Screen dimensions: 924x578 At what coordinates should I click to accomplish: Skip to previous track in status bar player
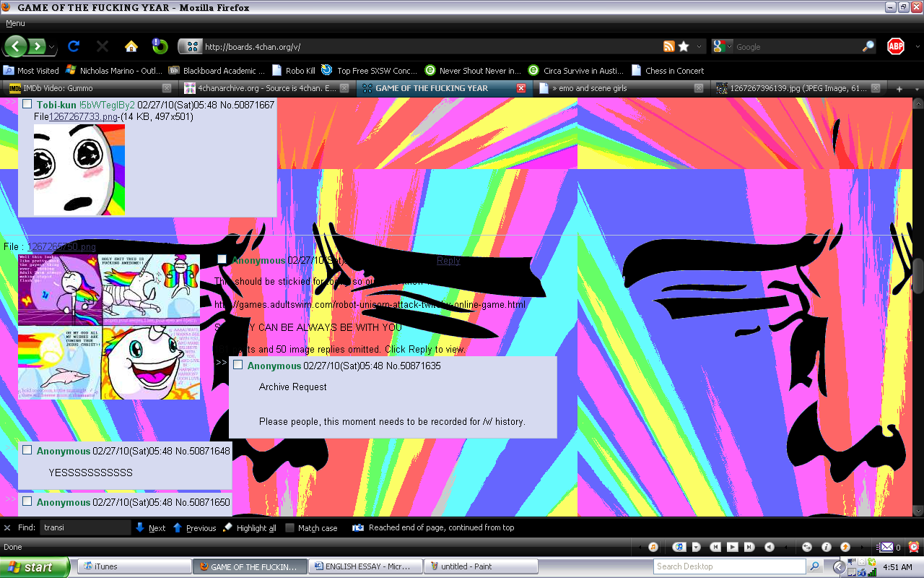715,547
